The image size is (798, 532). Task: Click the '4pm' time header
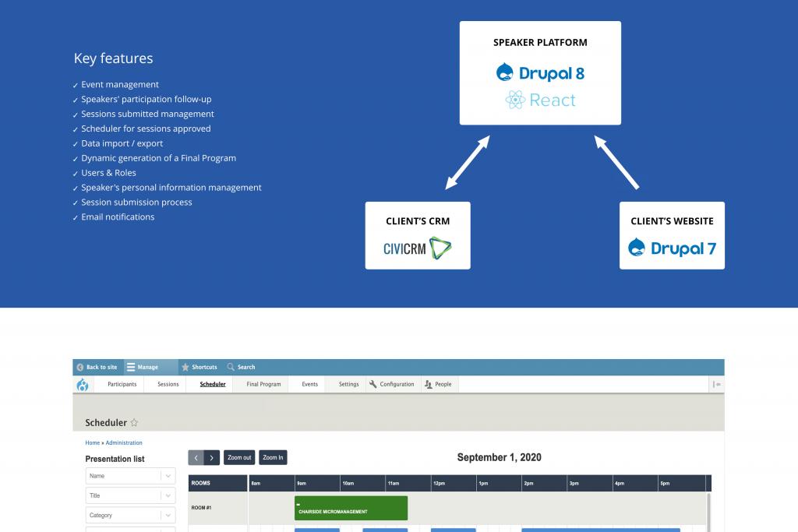(x=620, y=483)
